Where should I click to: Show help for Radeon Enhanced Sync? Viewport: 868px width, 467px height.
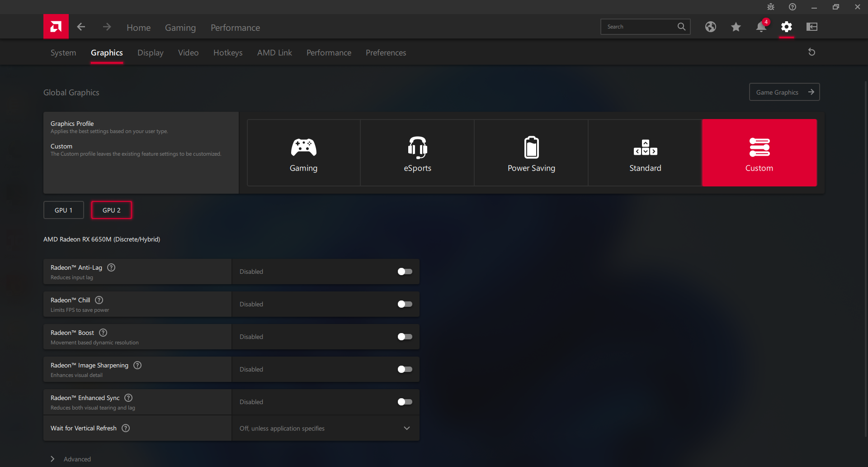point(128,398)
